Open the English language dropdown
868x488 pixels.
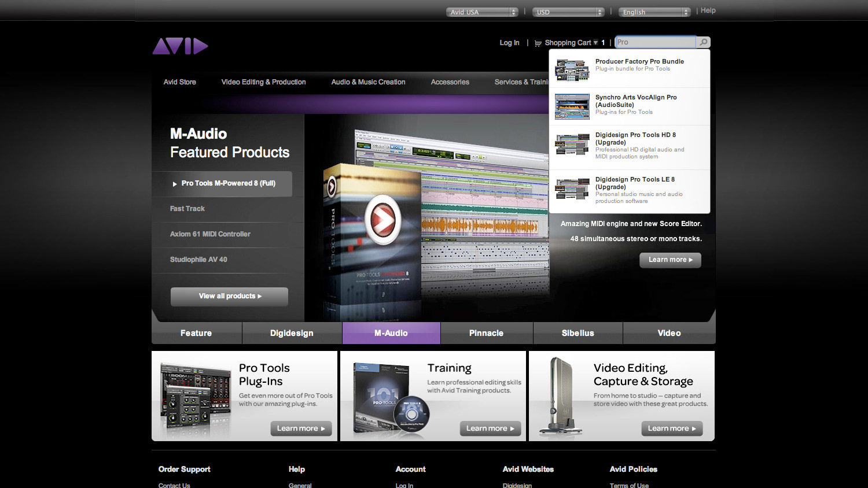[654, 12]
